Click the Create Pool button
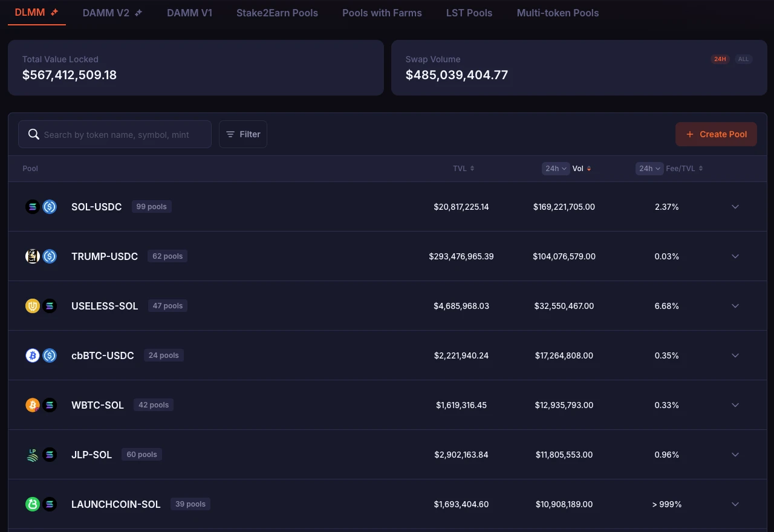Image resolution: width=774 pixels, height=532 pixels. (x=716, y=134)
